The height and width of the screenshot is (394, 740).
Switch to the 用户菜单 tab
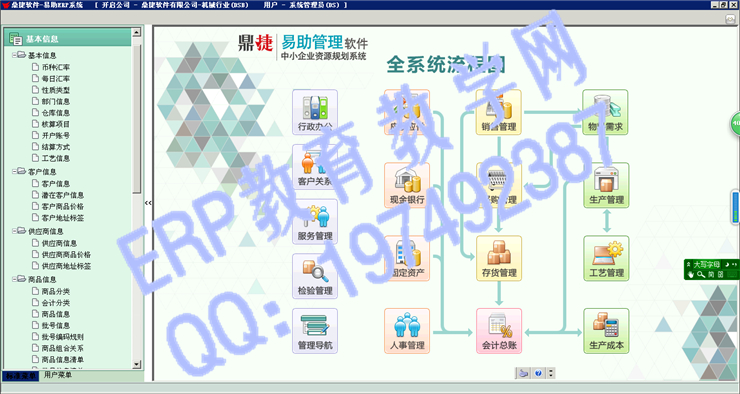point(58,375)
